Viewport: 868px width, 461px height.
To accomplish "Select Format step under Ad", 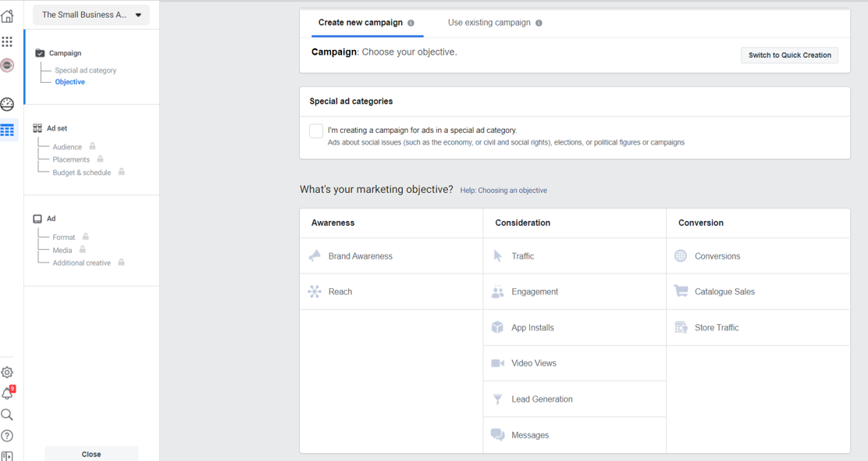I will pos(64,238).
